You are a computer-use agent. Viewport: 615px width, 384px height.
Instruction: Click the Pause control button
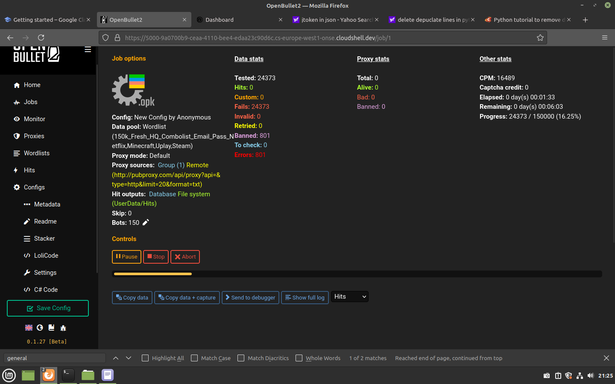coord(126,257)
